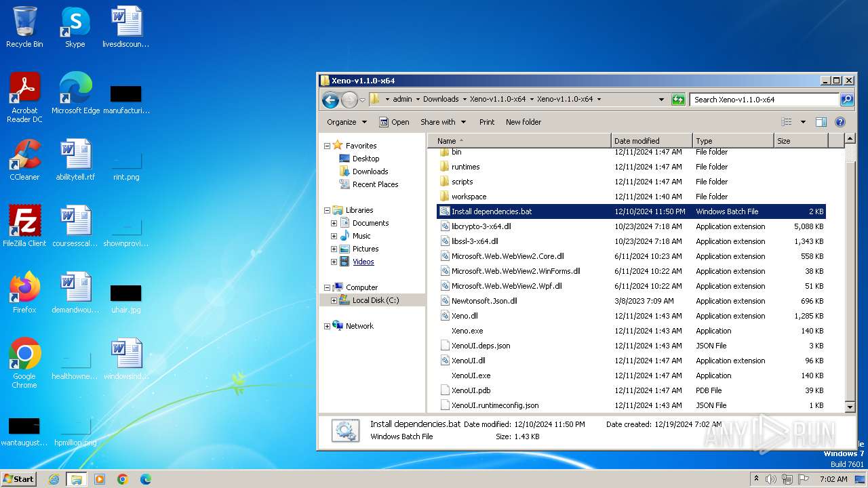Select XenoUI.runtimeconfig.json file
Image resolution: width=868 pixels, height=488 pixels.
[495, 405]
